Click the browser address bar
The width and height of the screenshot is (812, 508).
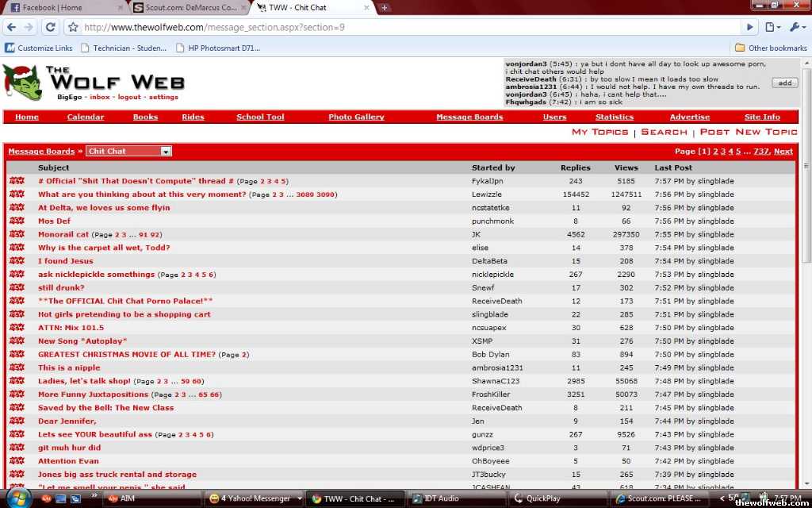(x=396, y=27)
